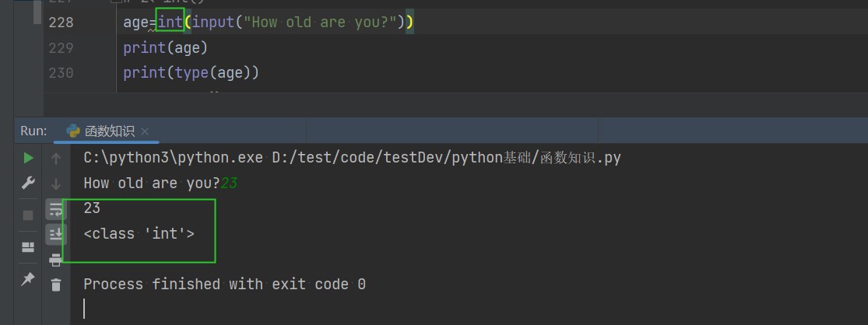Viewport: 868px width, 325px height.
Task: Pin the Run tab with pushpin
Action: pos(28,278)
